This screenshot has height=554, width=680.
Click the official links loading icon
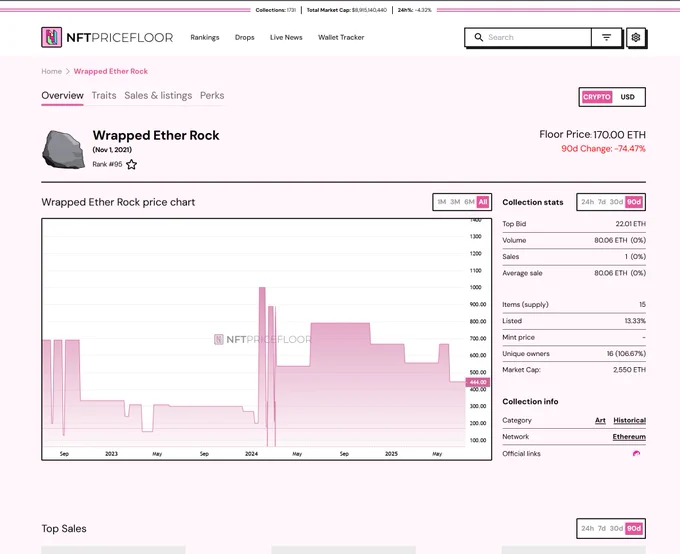[x=636, y=454]
